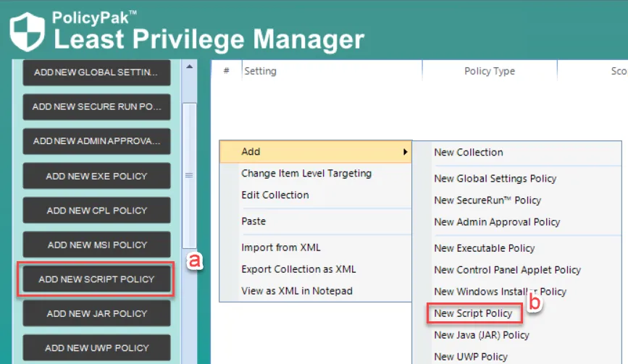This screenshot has height=364, width=628.
Task: Choose Edit Collection from context menu
Action: click(x=275, y=195)
